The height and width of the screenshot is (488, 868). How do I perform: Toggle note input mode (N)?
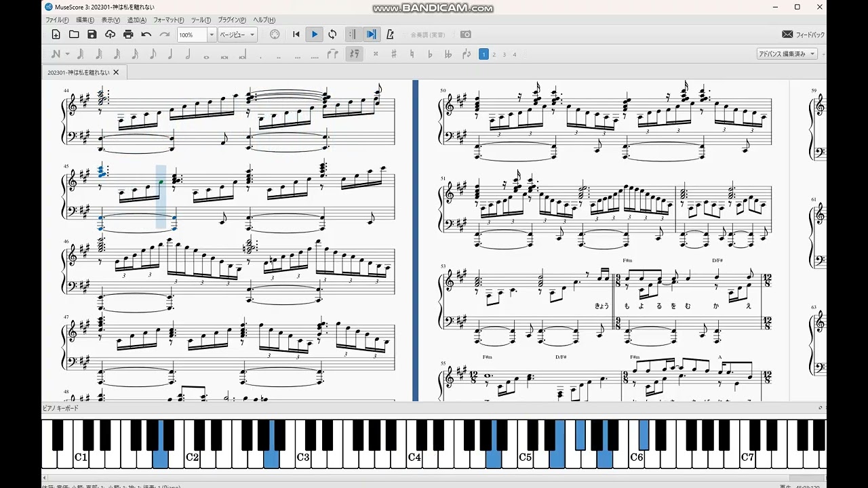pos(56,54)
